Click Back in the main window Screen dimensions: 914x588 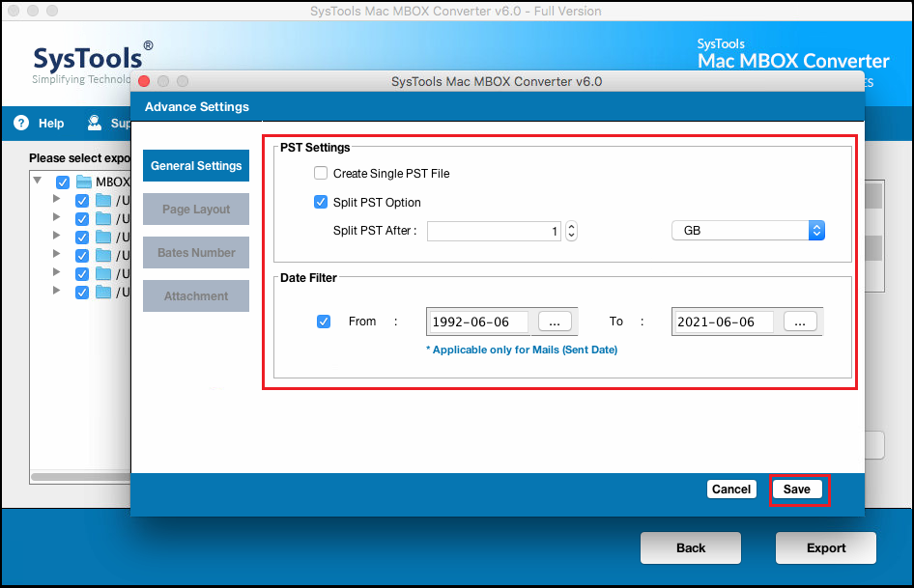point(691,547)
